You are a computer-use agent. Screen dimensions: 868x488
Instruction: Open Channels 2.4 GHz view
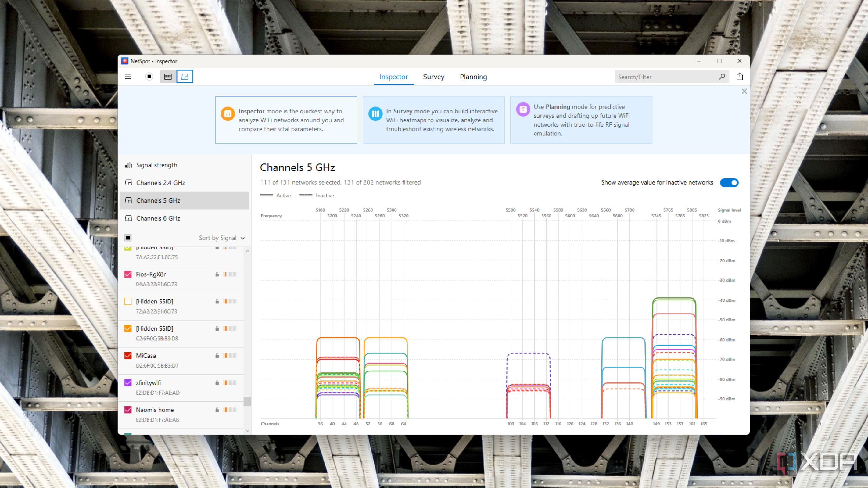point(184,183)
